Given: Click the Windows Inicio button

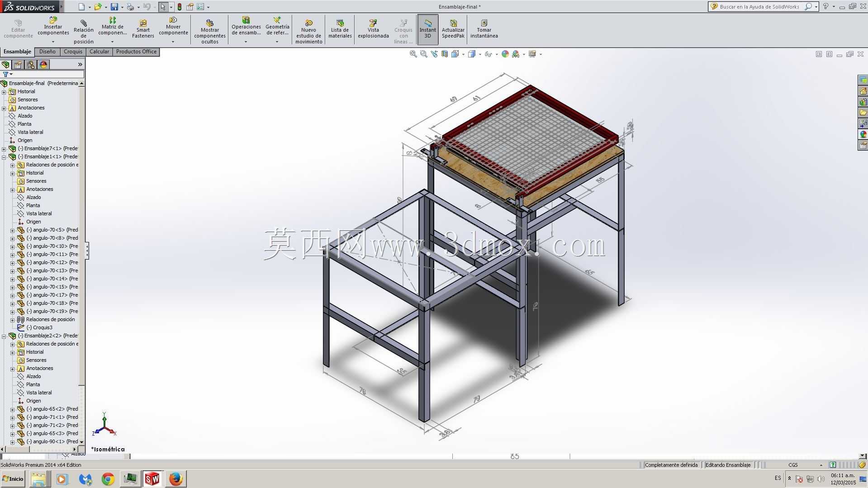Looking at the screenshot, I should click(13, 479).
